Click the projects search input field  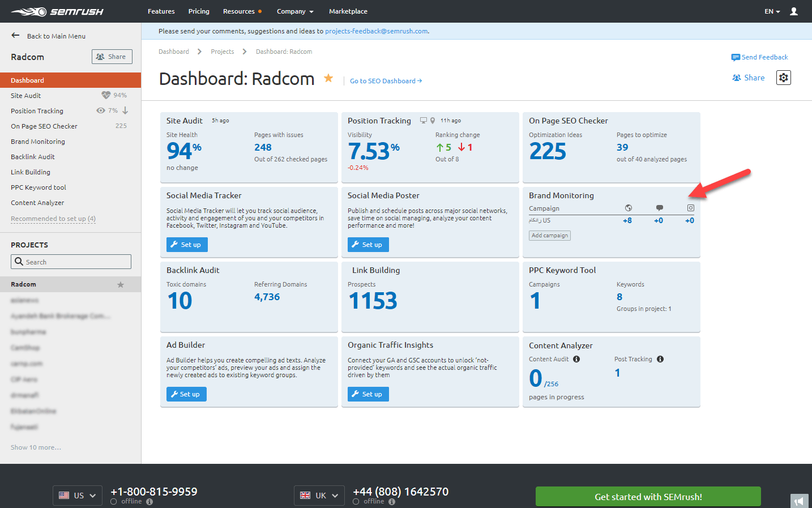coord(71,262)
